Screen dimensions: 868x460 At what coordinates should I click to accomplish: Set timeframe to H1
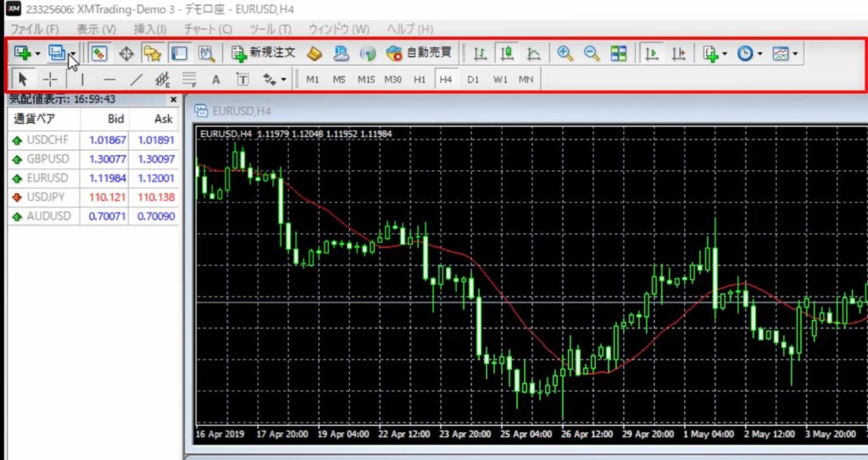[420, 80]
